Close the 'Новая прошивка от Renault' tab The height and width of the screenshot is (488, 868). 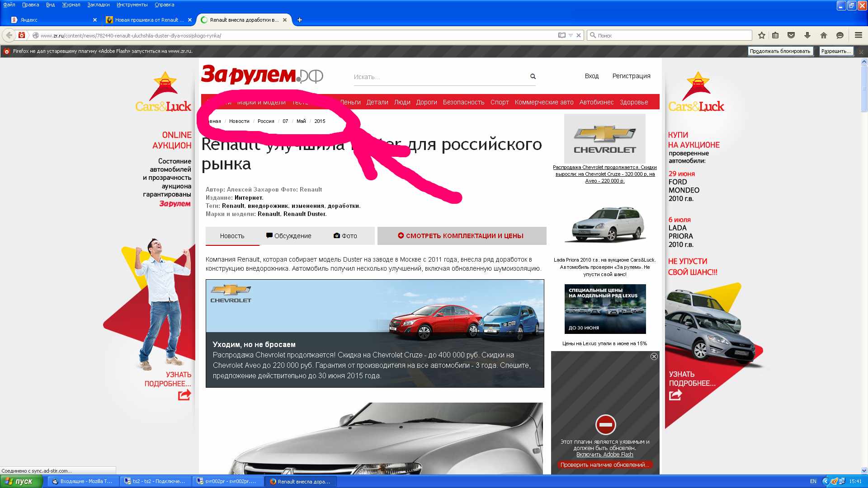coord(190,20)
